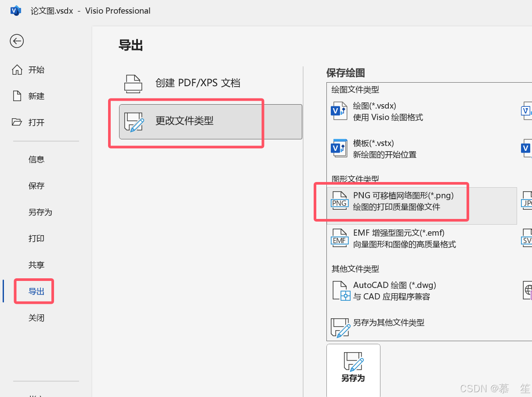Click the Visio icon for 绘图(*.vsdx)
This screenshot has width=532, height=397.
pyautogui.click(x=339, y=111)
